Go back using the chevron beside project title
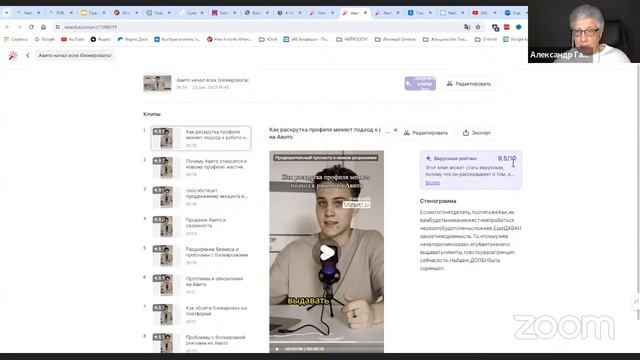This screenshot has width=640, height=360. 28,55
